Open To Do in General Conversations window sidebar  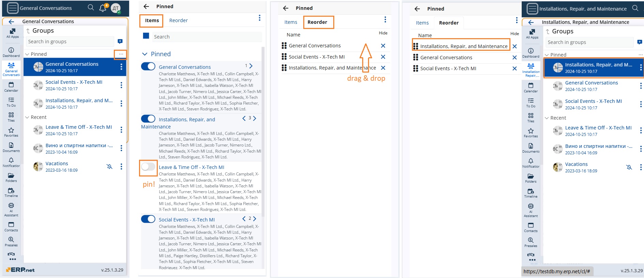point(11,102)
